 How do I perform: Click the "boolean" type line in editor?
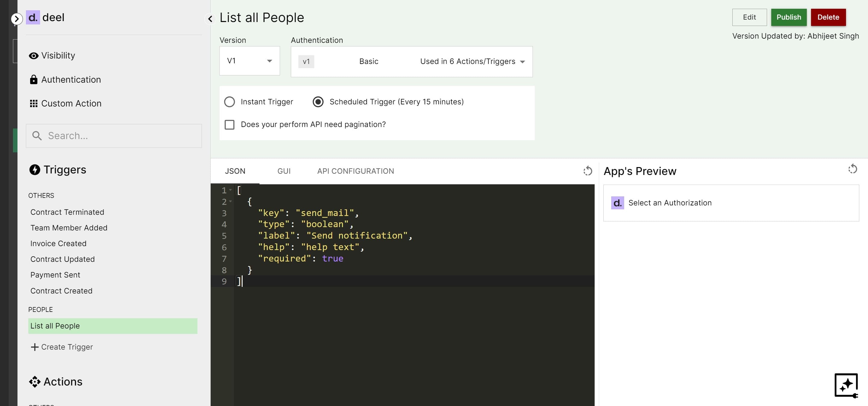tap(306, 224)
